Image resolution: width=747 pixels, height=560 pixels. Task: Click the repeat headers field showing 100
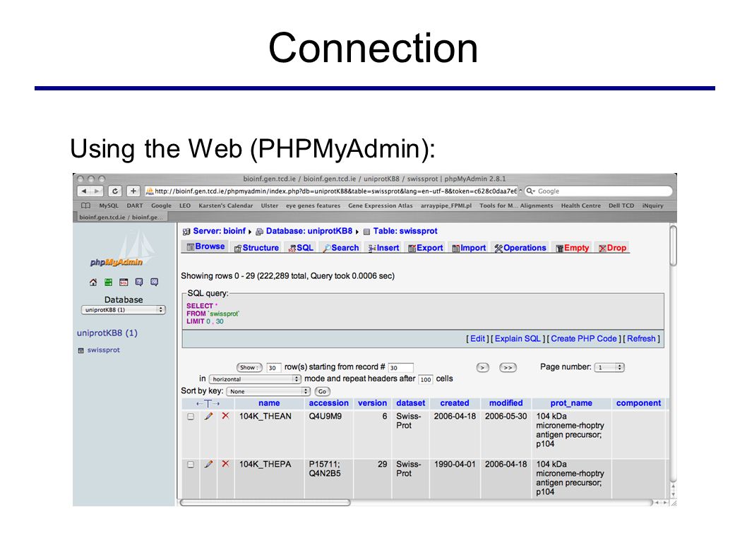pos(426,379)
